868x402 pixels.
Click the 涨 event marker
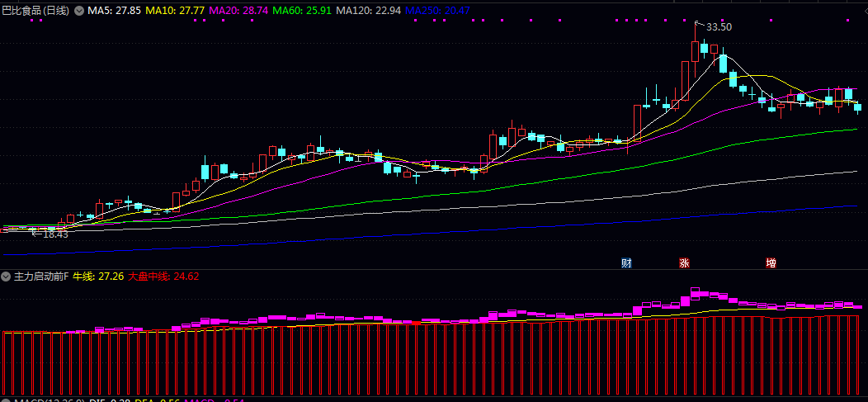(684, 262)
